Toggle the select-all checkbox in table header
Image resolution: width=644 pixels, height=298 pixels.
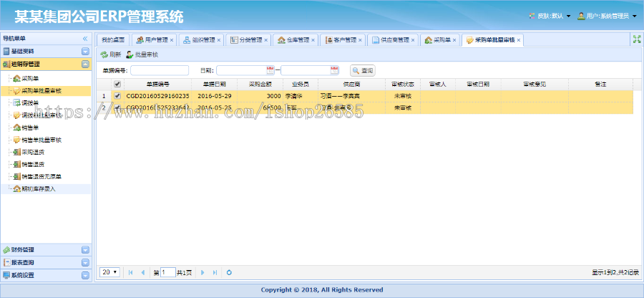(x=117, y=85)
